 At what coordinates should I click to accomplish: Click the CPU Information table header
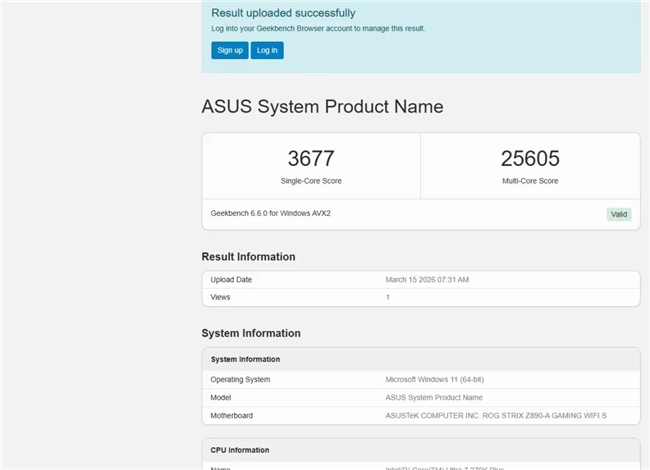(x=239, y=450)
